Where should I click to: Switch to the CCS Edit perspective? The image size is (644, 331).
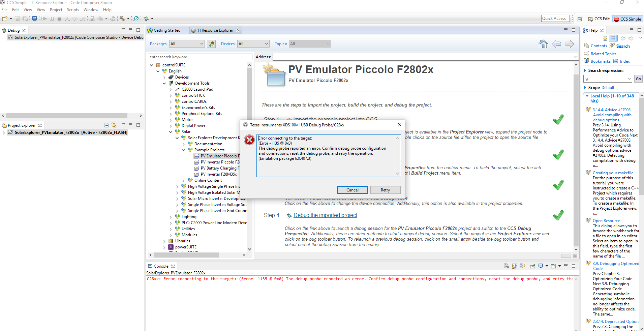click(599, 19)
